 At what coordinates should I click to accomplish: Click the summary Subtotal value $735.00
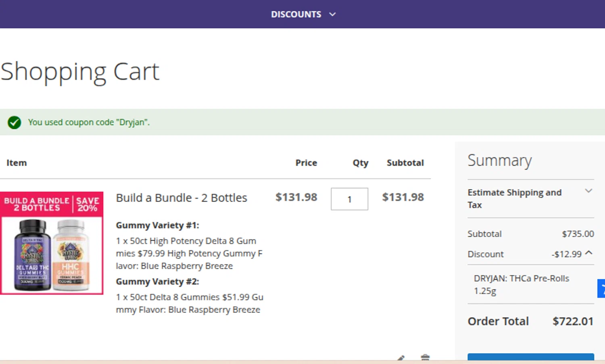pos(578,234)
